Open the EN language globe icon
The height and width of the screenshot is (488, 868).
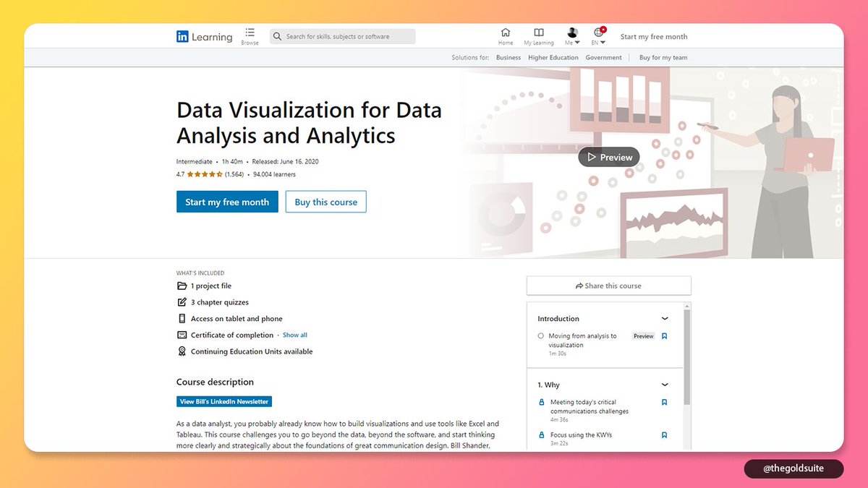tap(597, 33)
